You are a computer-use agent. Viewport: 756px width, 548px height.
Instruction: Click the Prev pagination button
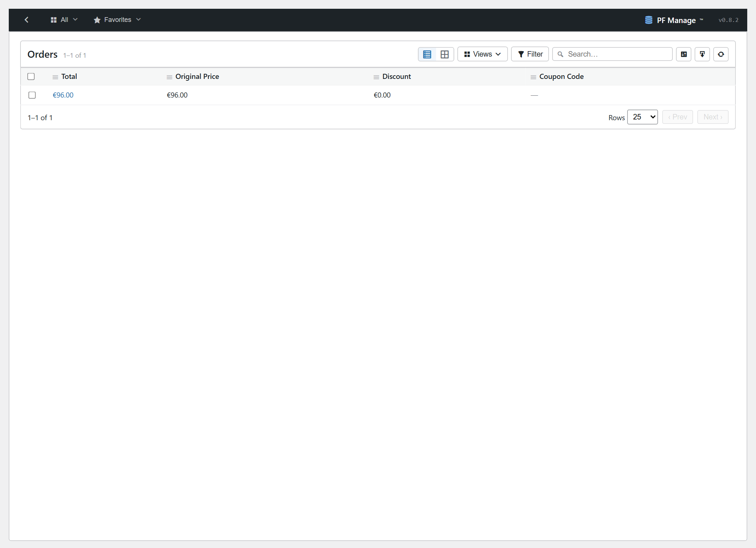677,117
